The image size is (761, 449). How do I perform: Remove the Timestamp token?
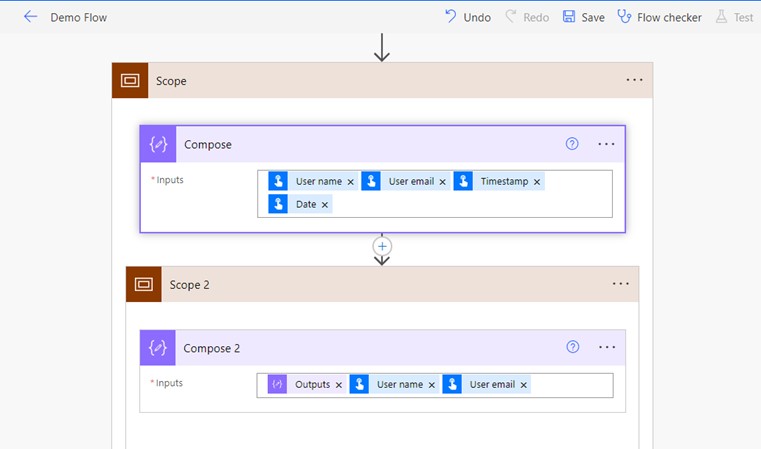537,182
